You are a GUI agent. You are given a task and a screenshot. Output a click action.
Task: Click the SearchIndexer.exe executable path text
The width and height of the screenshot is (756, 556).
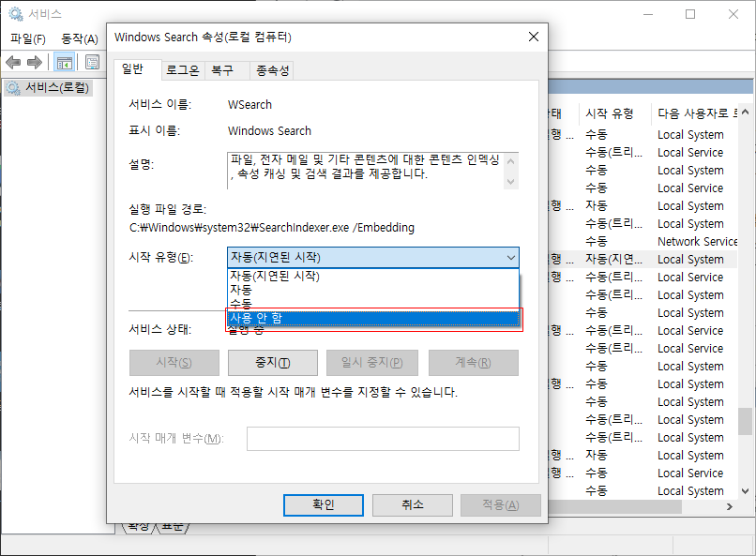click(x=272, y=228)
